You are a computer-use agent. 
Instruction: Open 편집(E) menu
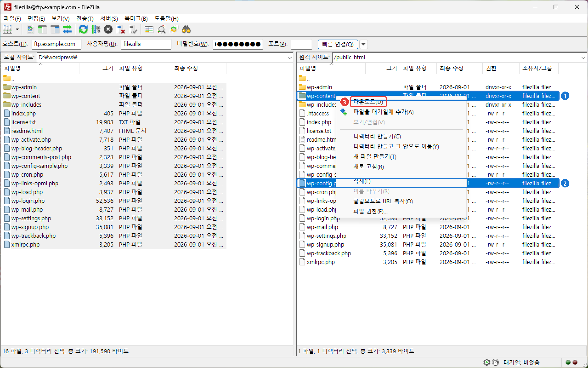pyautogui.click(x=36, y=18)
